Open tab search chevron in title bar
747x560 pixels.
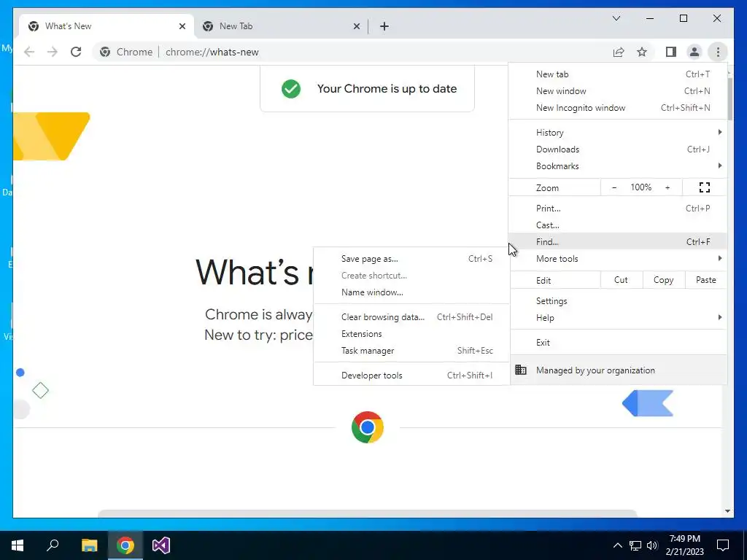tap(616, 18)
